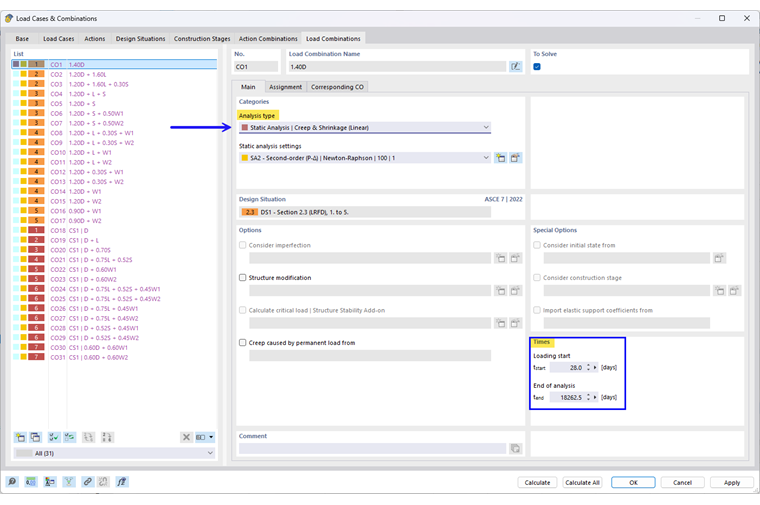760x505 pixels.
Task: Switch to the Actions tab
Action: (x=95, y=39)
